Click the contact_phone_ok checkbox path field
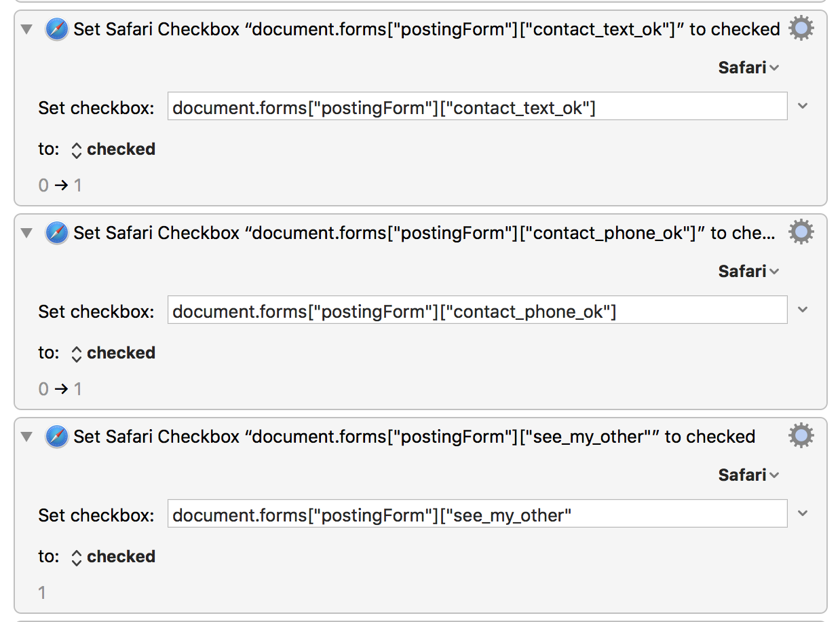Viewport: 840px width, 622px height. [478, 310]
